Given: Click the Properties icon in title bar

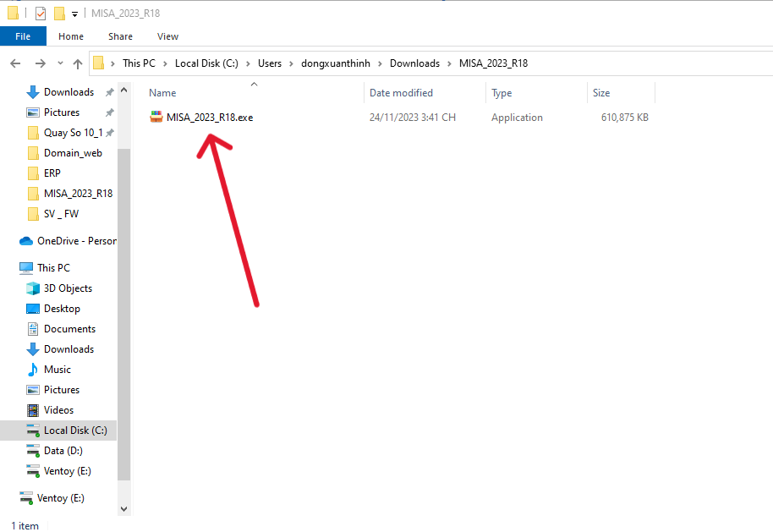Looking at the screenshot, I should 41,14.
